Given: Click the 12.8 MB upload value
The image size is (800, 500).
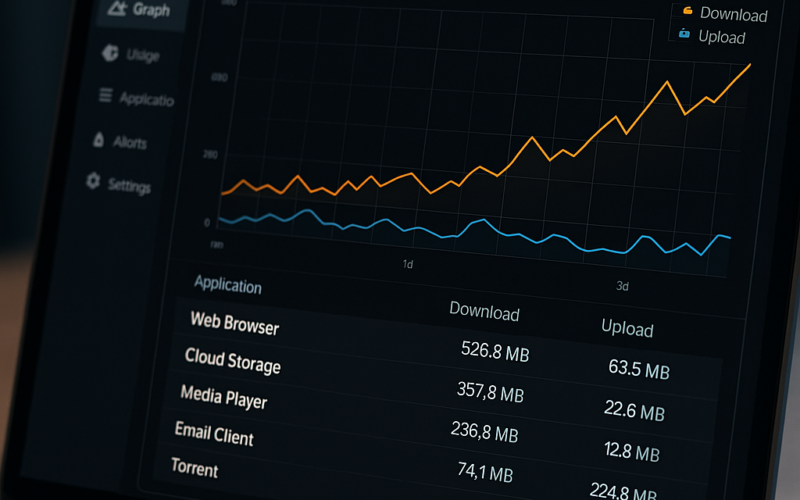Looking at the screenshot, I should click(632, 452).
